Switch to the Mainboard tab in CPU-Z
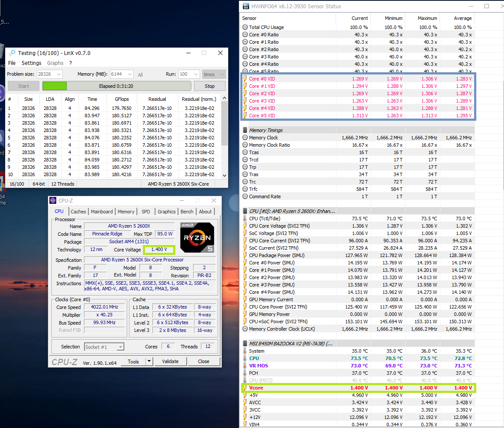 [102, 212]
